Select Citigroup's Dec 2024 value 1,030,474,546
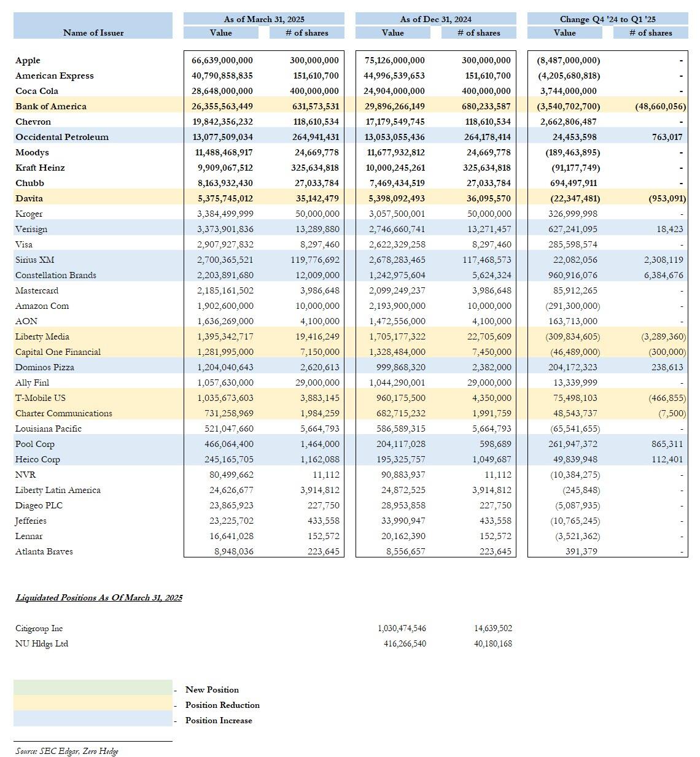 click(402, 628)
